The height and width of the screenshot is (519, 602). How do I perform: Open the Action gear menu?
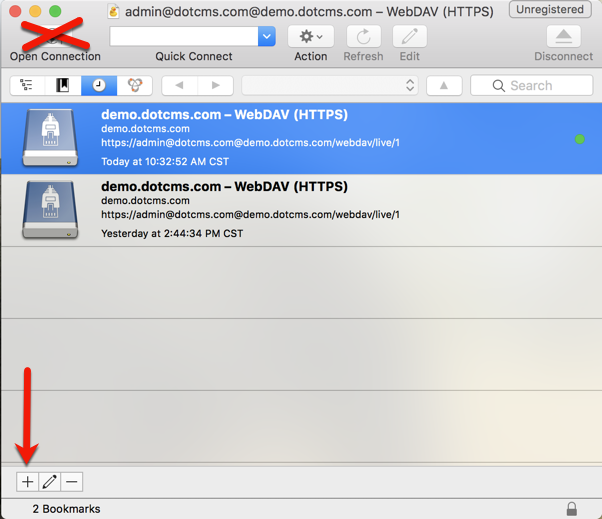(311, 36)
